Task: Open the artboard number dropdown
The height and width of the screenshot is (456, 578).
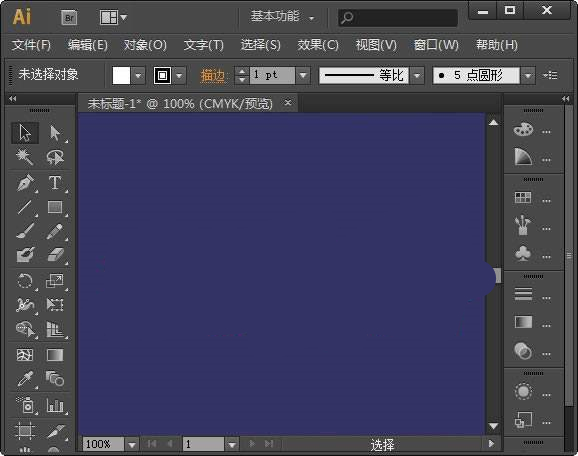Action: pos(232,445)
